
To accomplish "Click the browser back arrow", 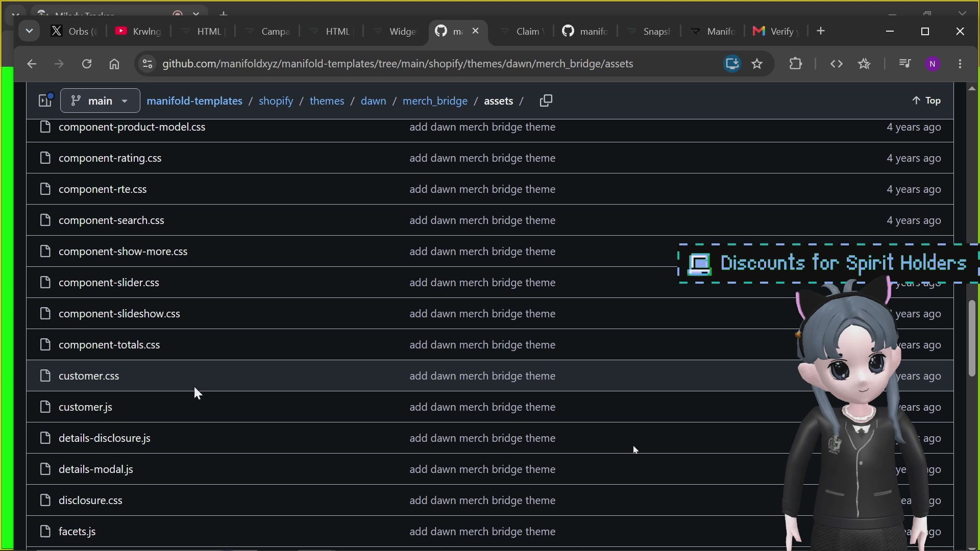I will 32,64.
